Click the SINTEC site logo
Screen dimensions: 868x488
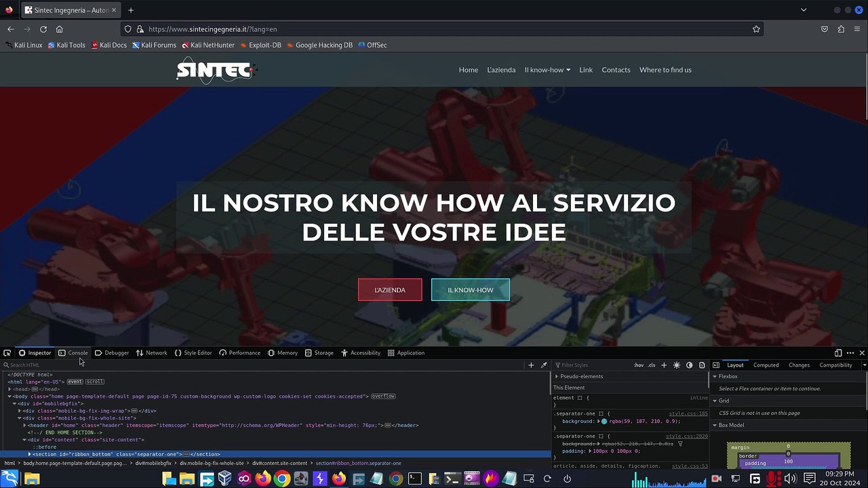[216, 70]
